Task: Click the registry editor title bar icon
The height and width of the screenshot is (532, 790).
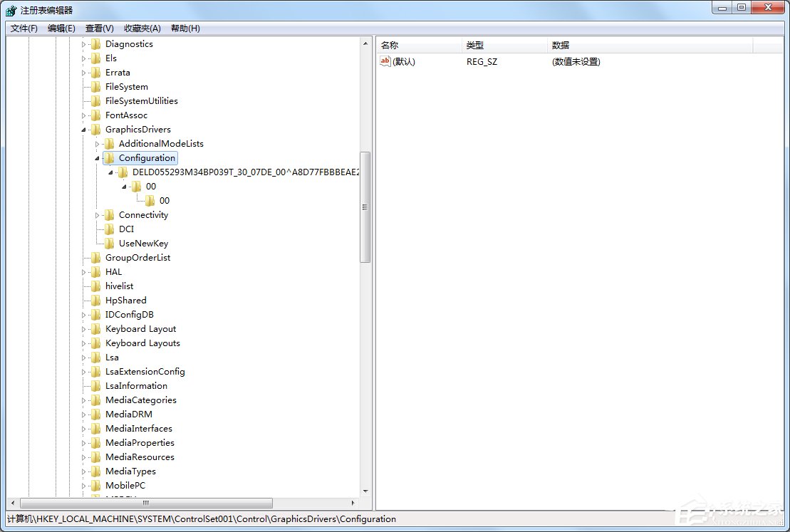Action: pyautogui.click(x=9, y=7)
